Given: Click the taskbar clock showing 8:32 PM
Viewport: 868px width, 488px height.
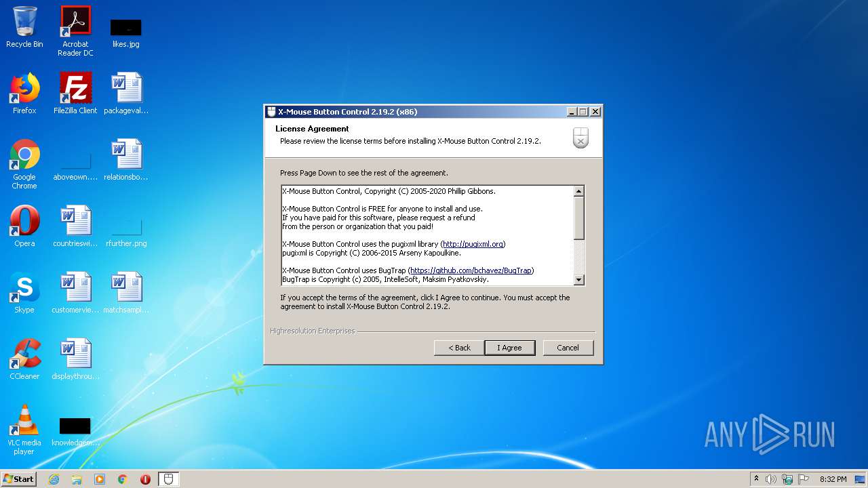Looking at the screenshot, I should [x=833, y=479].
